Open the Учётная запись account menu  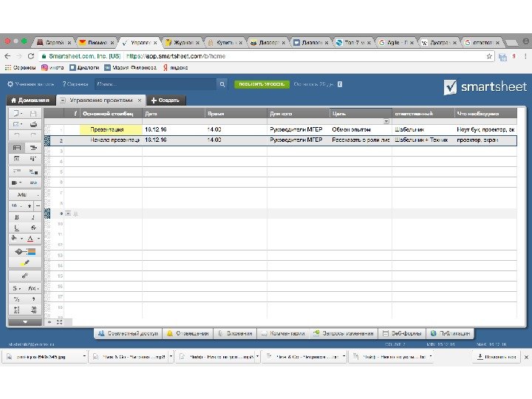[x=31, y=83]
